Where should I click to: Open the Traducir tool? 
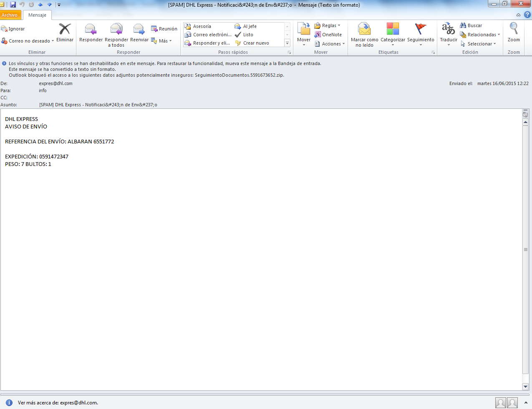click(448, 34)
